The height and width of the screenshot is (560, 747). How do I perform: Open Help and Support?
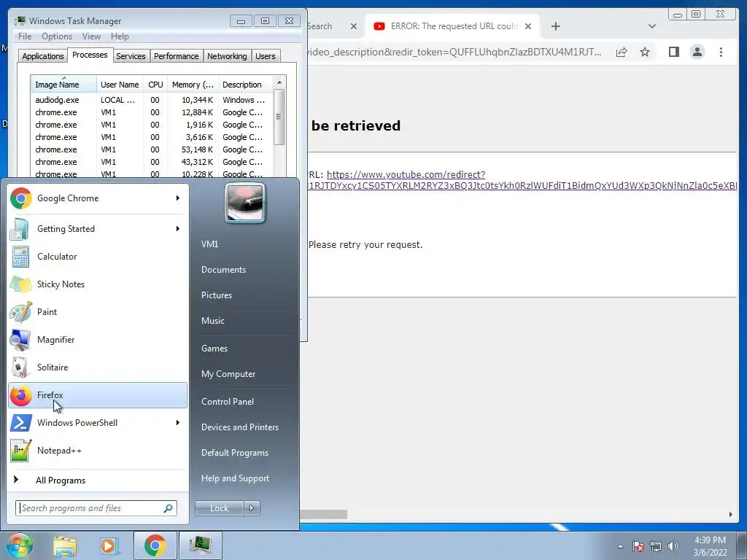235,478
